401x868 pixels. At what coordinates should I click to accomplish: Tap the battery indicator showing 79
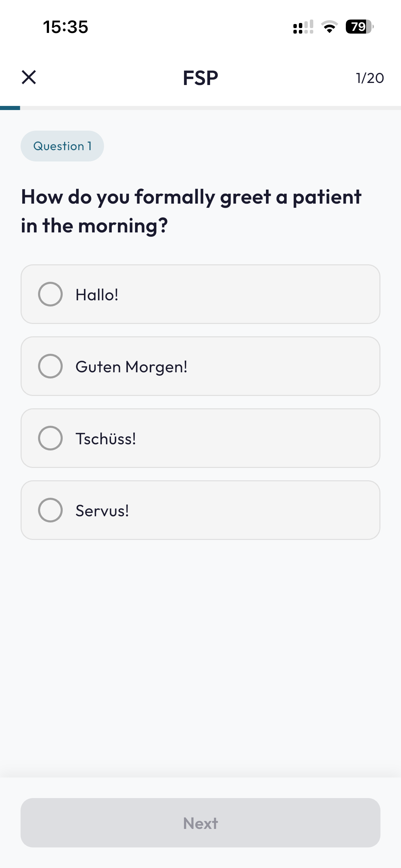[x=359, y=27]
